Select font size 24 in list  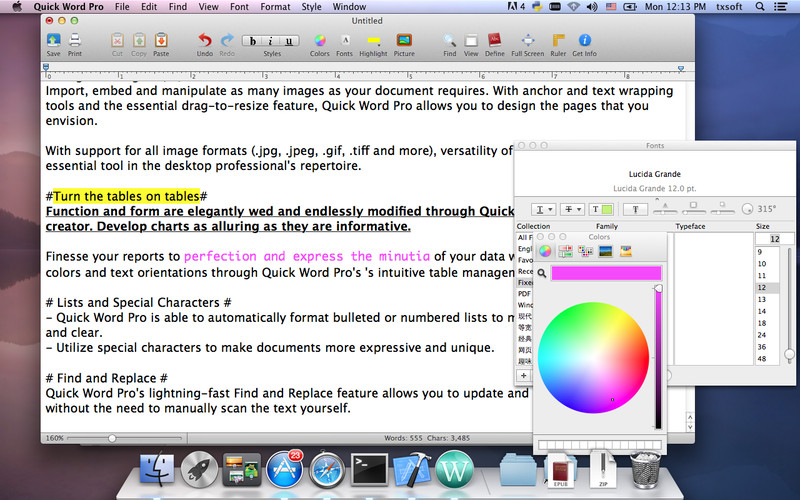tap(767, 335)
